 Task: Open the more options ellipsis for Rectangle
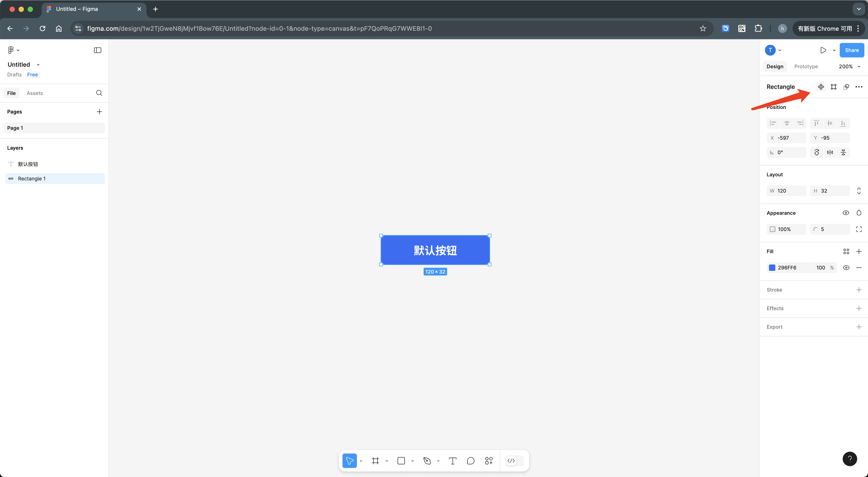click(x=859, y=87)
